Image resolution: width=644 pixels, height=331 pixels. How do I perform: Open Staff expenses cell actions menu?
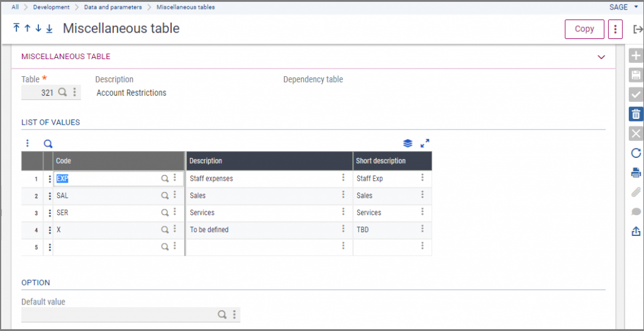tap(343, 177)
